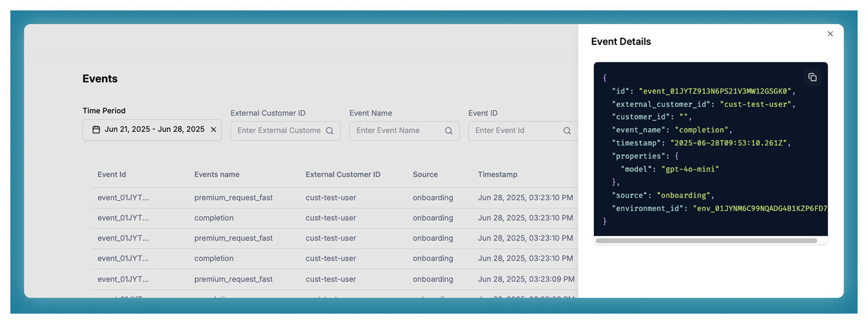Focus the Enter External Customer ID field
Viewport: 868px width, 322px height.
click(x=279, y=131)
